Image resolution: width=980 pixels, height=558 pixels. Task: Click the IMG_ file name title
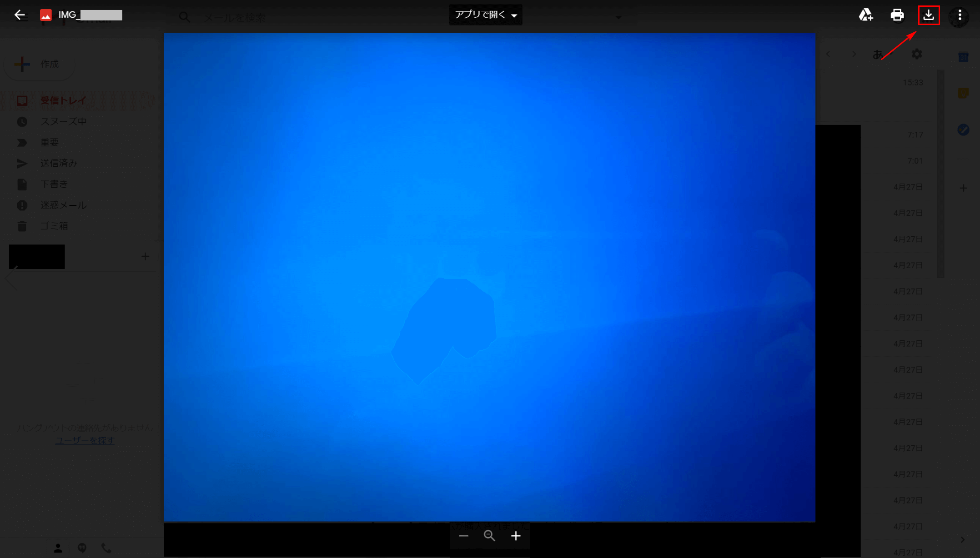90,15
